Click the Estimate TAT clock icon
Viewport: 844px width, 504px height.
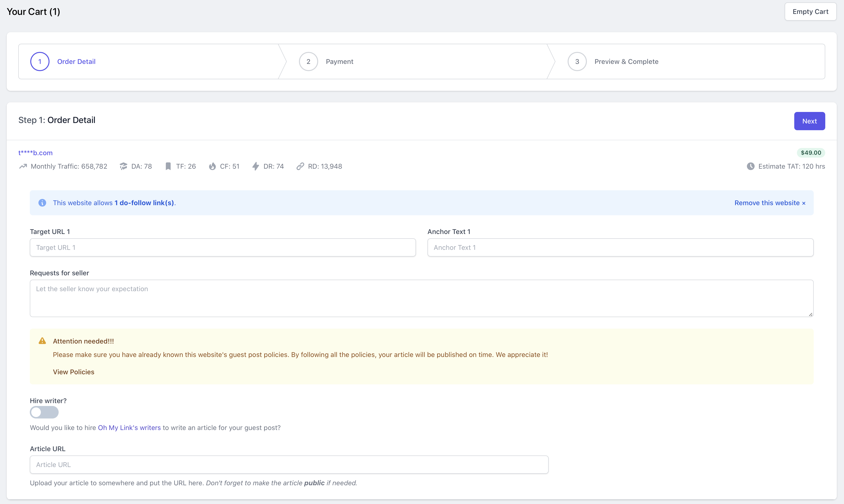pyautogui.click(x=751, y=166)
